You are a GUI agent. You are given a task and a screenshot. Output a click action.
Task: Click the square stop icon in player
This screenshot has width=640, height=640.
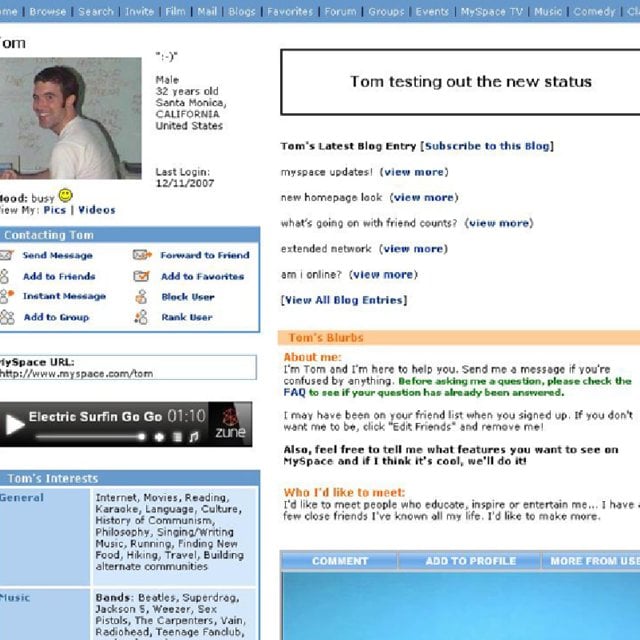click(x=178, y=437)
